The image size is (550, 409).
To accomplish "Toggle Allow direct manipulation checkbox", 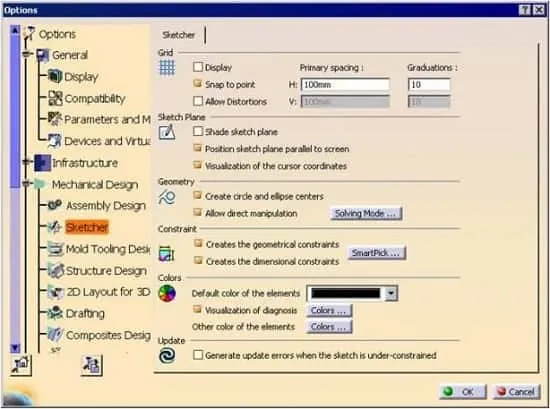I will (198, 213).
